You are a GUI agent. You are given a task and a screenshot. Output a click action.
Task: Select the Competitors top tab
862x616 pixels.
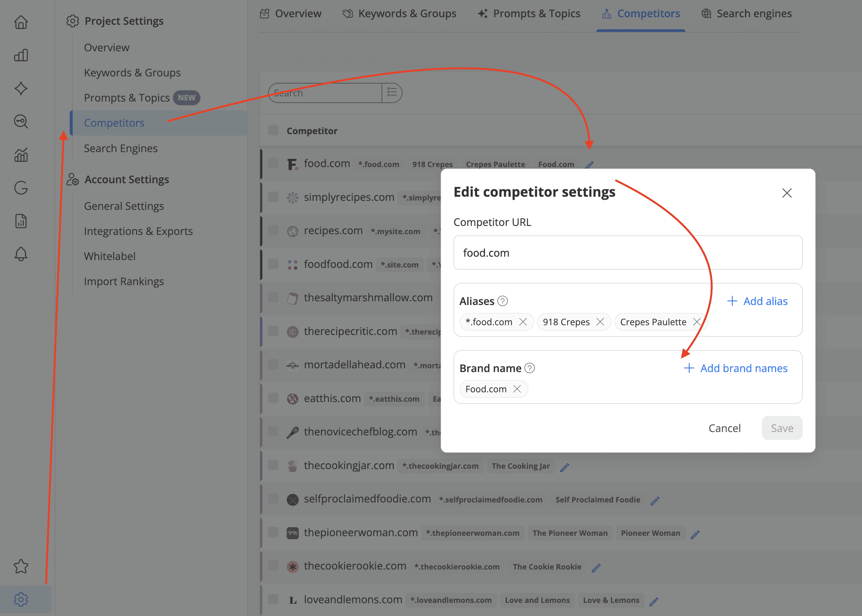point(641,13)
